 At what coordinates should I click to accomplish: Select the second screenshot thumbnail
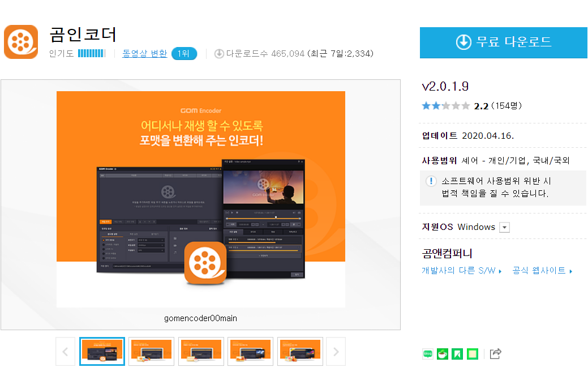(152, 351)
